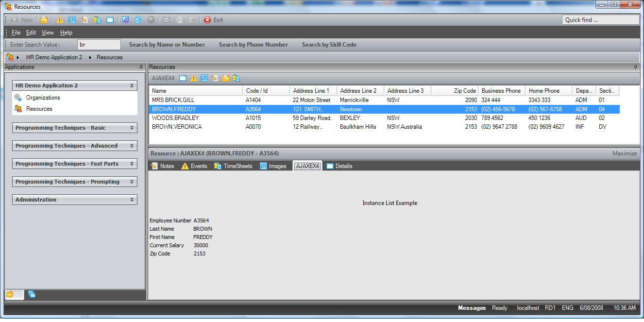Open the Edit menu

[x=31, y=33]
